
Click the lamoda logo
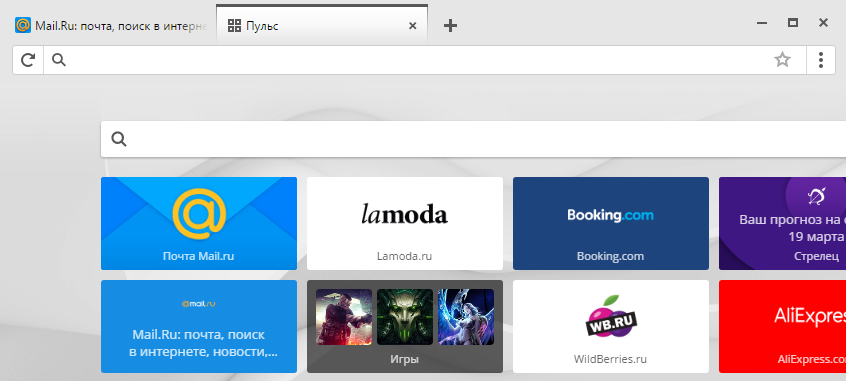point(405,214)
